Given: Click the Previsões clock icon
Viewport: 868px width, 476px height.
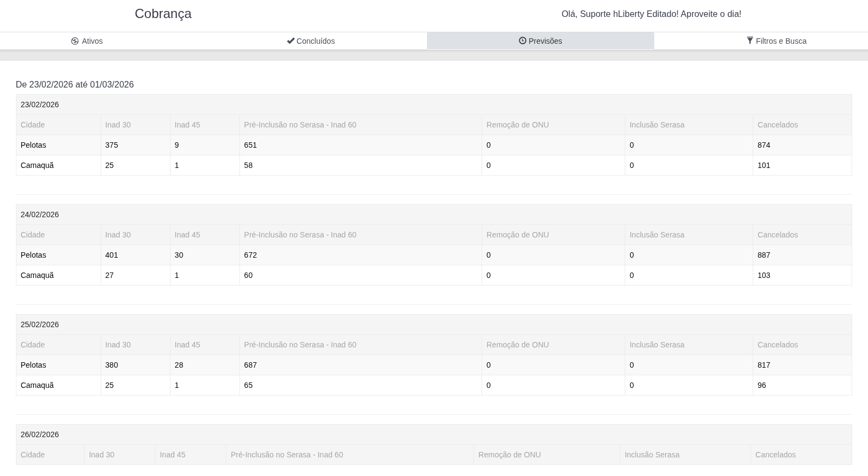Looking at the screenshot, I should click(x=523, y=41).
